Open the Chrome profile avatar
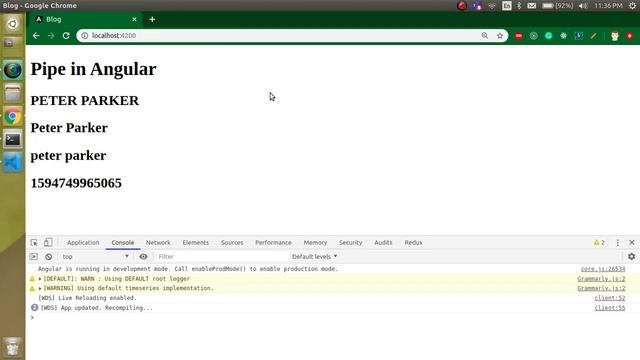The image size is (640, 360). 615,36
